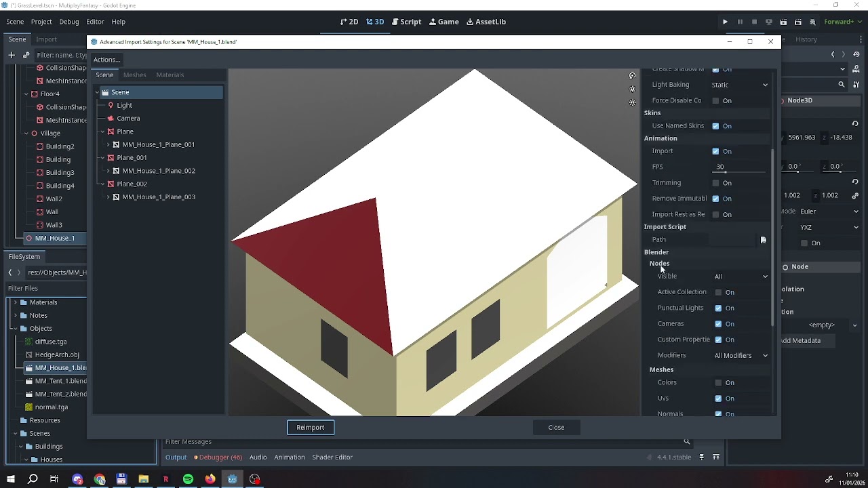Screen dimensions: 868x488
Task: Open the movie maker mode icon
Action: click(x=812, y=22)
